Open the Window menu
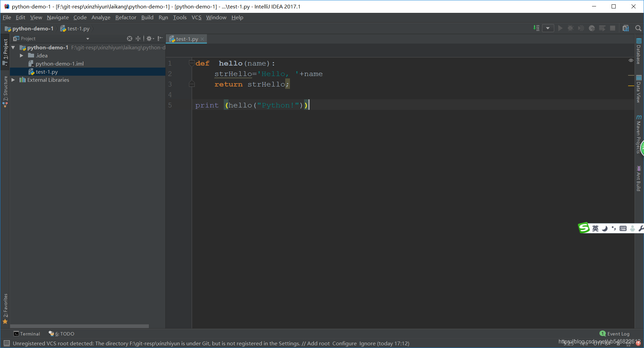Screen dimensions: 644x348 click(x=216, y=17)
